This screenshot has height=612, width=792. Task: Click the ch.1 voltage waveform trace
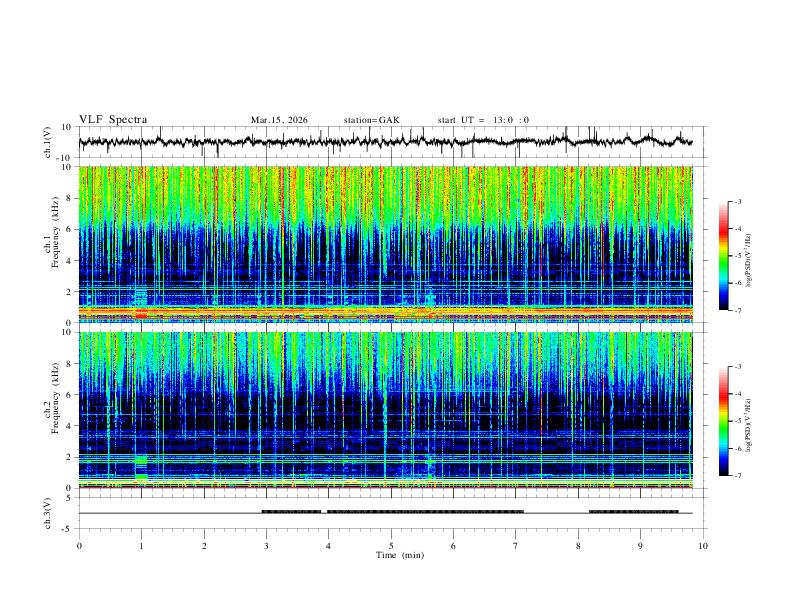(x=385, y=142)
